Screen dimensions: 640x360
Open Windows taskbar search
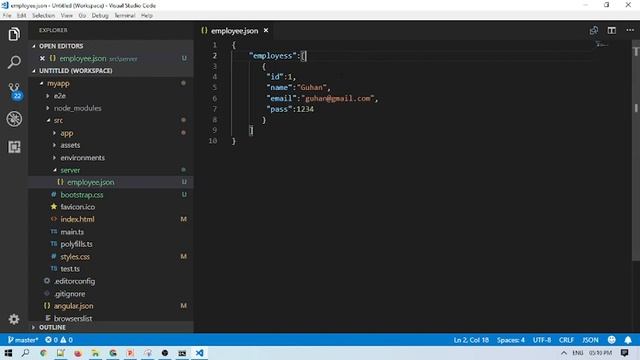[25, 353]
